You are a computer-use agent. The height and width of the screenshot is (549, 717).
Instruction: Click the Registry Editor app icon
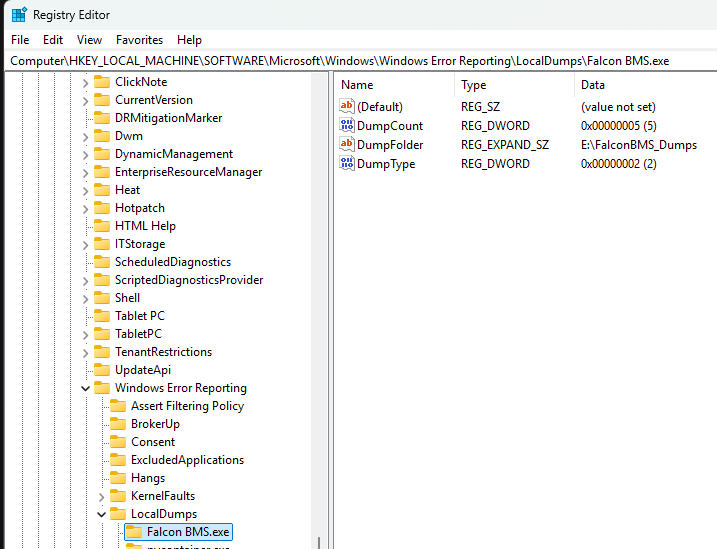(19, 15)
